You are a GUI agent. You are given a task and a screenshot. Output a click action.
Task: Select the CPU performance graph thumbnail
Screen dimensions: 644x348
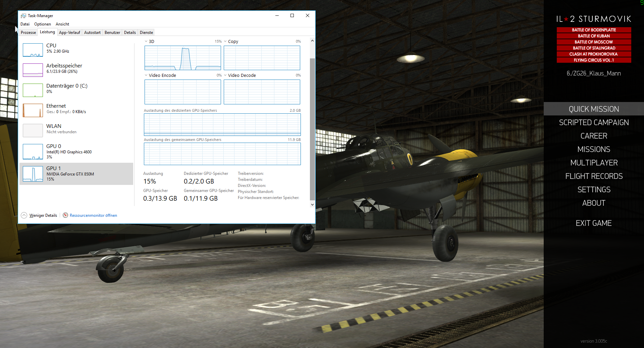pos(33,50)
